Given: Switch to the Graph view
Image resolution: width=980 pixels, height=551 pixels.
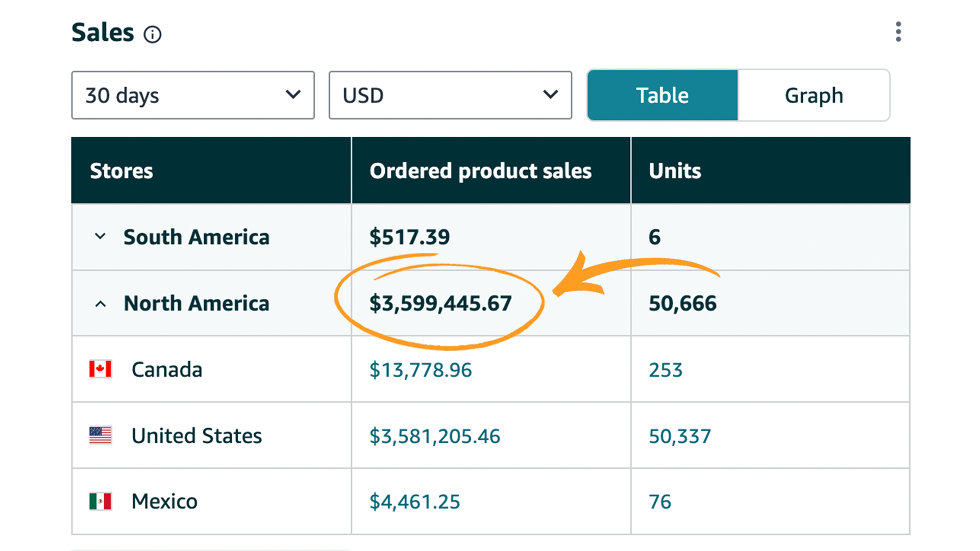Looking at the screenshot, I should [x=814, y=95].
